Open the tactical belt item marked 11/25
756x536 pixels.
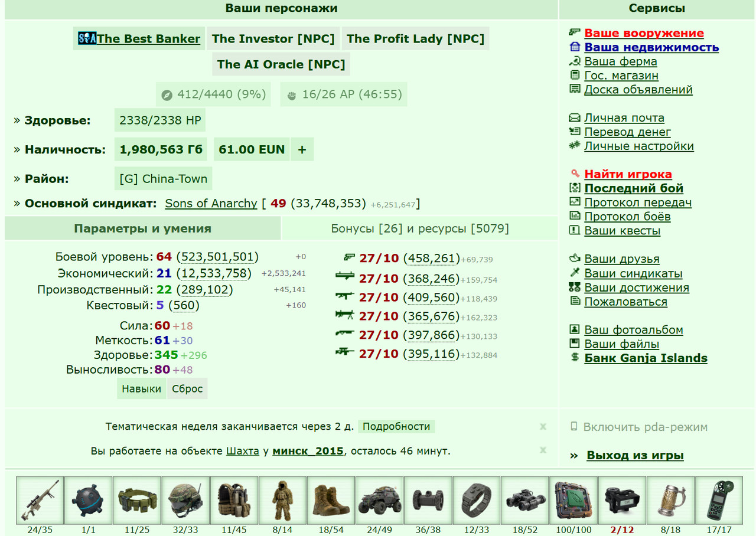(x=137, y=500)
